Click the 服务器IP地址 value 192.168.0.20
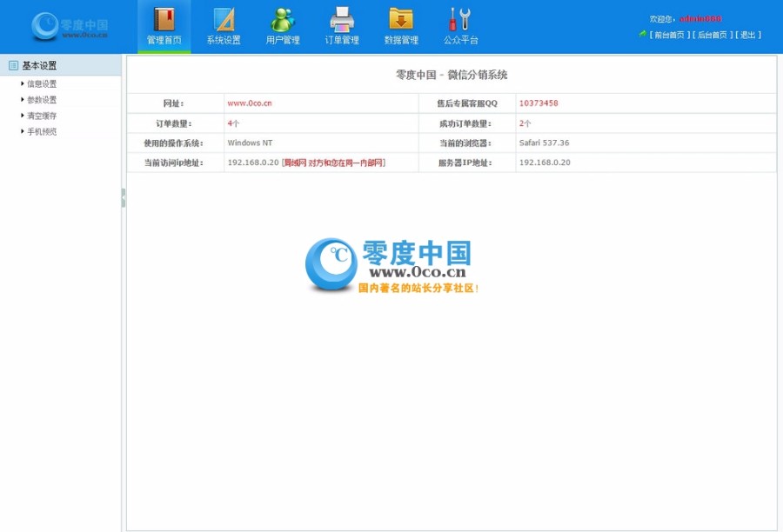 [545, 163]
